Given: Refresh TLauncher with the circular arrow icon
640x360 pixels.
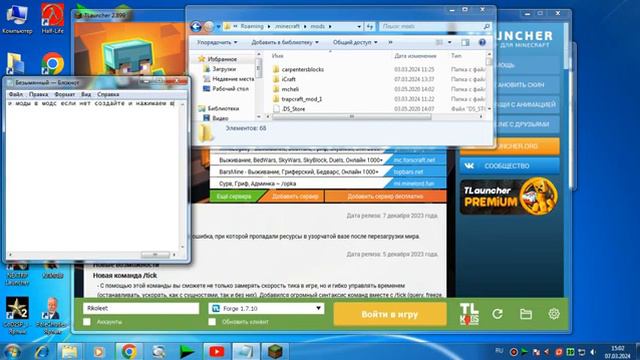Looking at the screenshot, I should click(497, 314).
